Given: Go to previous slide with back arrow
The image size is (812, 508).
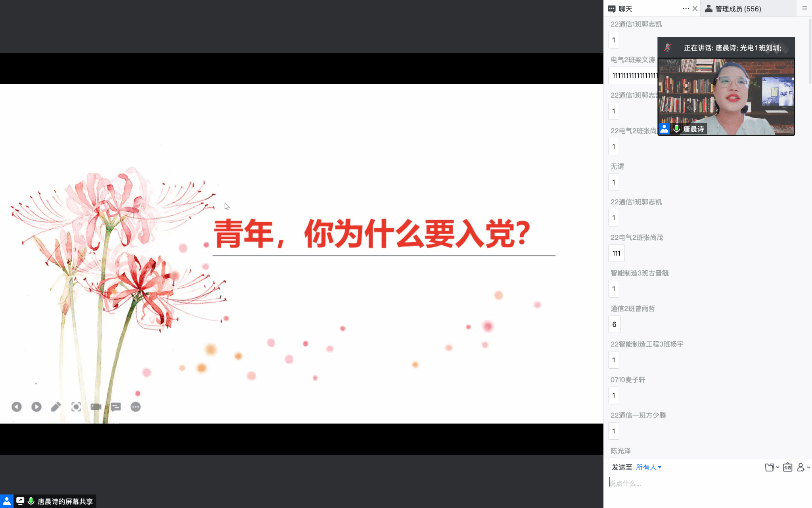Looking at the screenshot, I should [x=17, y=407].
